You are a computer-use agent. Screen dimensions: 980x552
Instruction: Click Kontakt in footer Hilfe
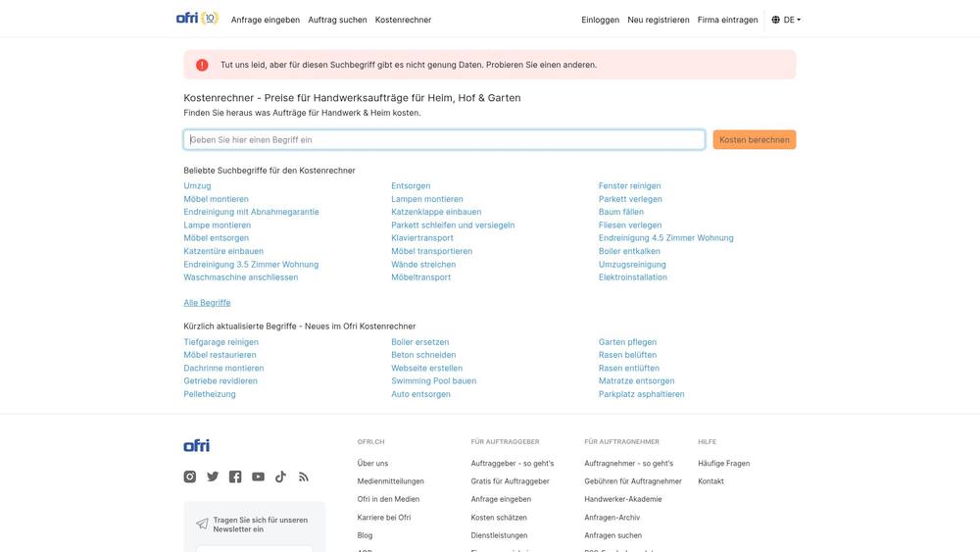click(710, 481)
